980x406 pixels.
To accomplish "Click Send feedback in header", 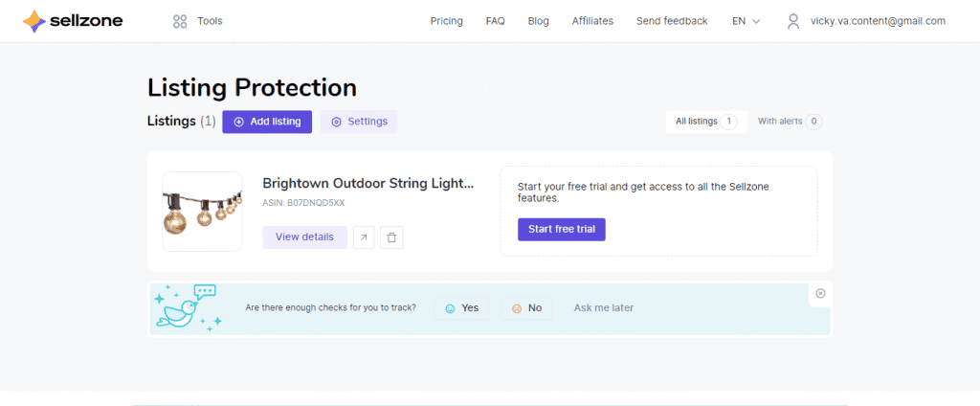I will tap(672, 21).
